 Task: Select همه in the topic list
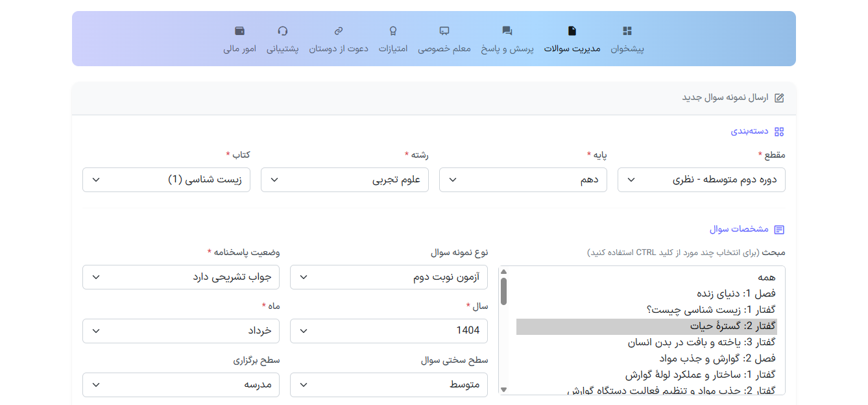tap(646, 277)
